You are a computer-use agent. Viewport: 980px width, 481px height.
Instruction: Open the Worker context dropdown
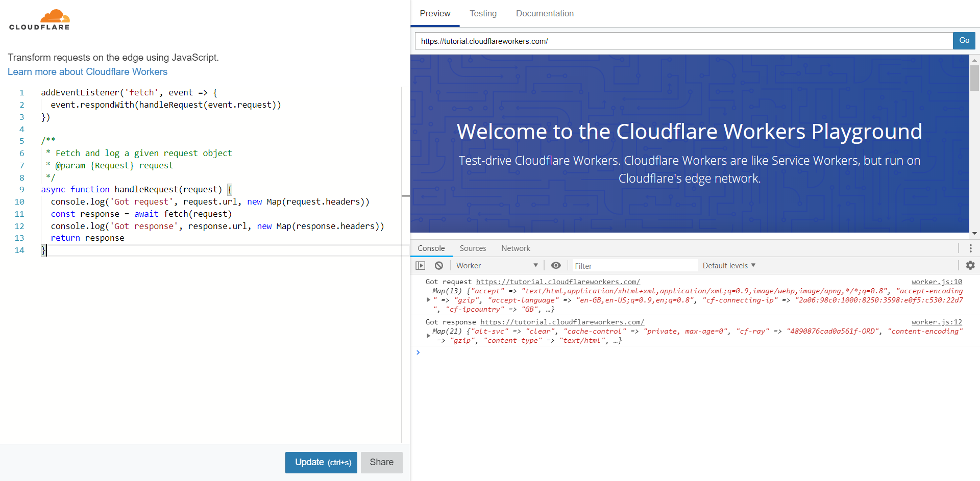pyautogui.click(x=497, y=265)
